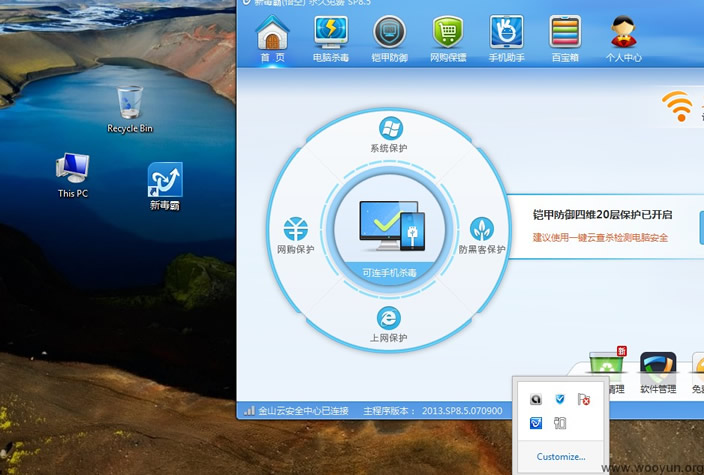Screen dimensions: 704x475
Task: Click Customize... in the tray popup
Action: coord(561,457)
